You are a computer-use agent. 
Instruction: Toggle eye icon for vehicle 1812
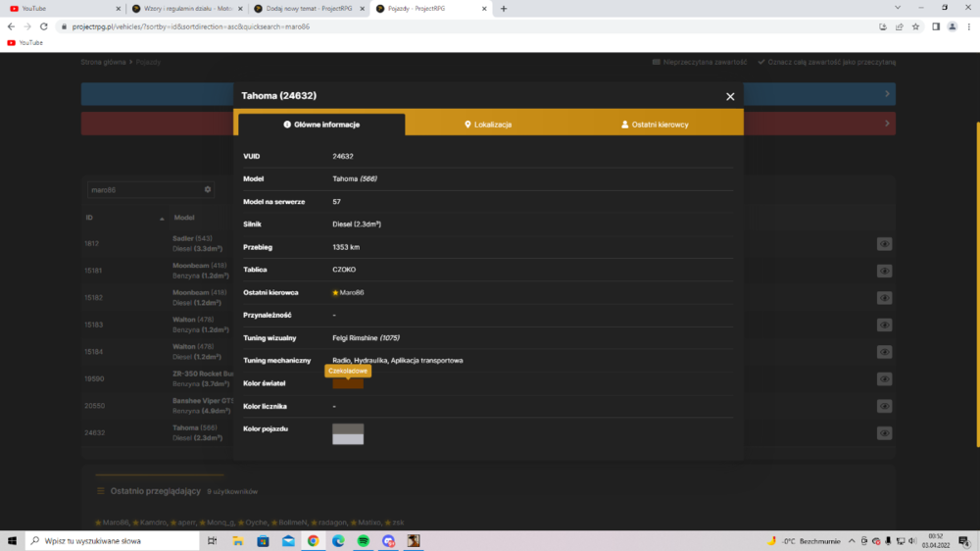point(884,244)
